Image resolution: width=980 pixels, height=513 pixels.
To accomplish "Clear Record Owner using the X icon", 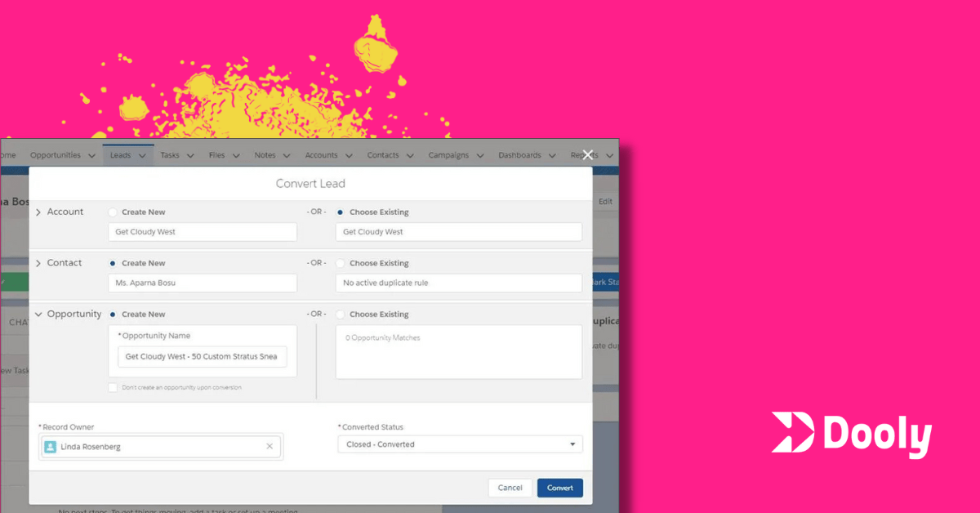I will tap(269, 446).
